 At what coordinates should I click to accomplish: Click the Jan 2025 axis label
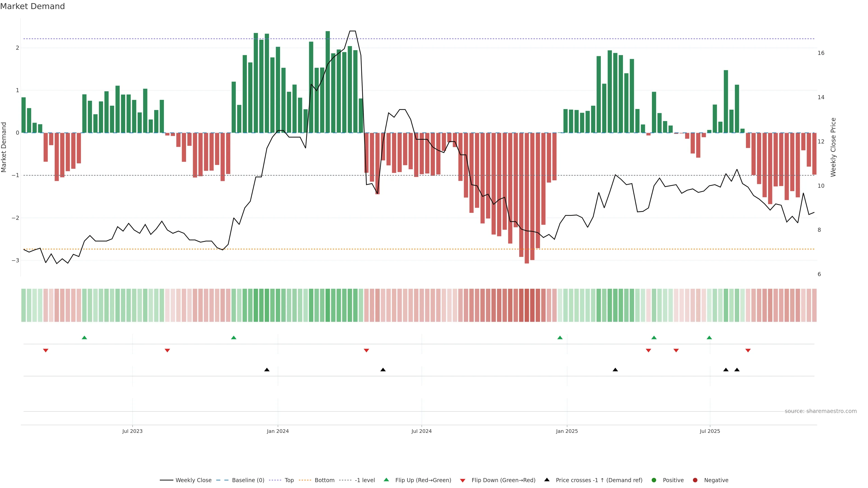[x=567, y=431]
